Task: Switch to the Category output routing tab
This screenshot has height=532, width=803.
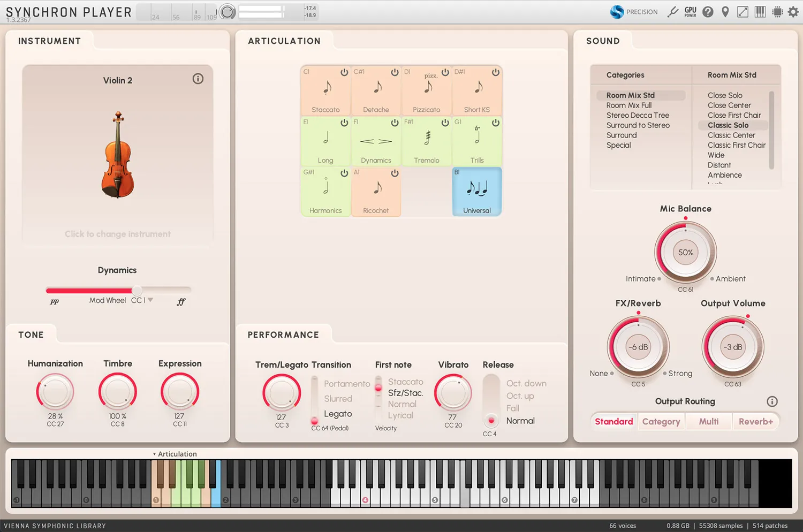Action: point(661,422)
